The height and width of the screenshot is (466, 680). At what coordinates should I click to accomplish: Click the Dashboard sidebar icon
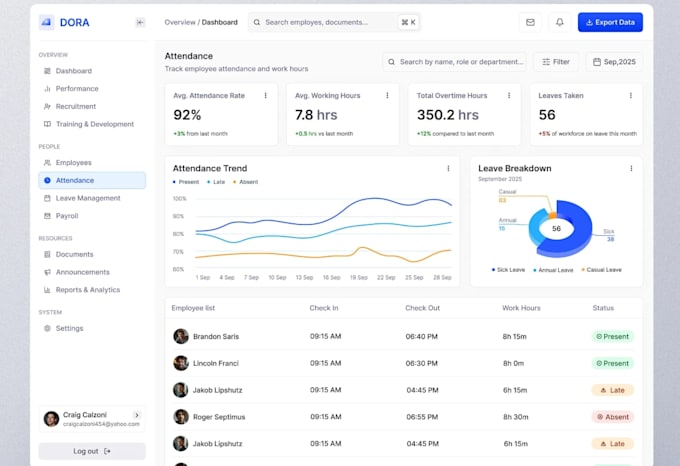click(47, 71)
